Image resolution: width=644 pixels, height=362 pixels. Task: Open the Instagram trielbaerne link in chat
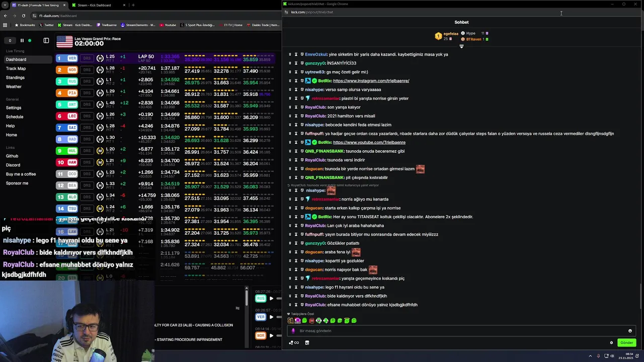coord(371,81)
